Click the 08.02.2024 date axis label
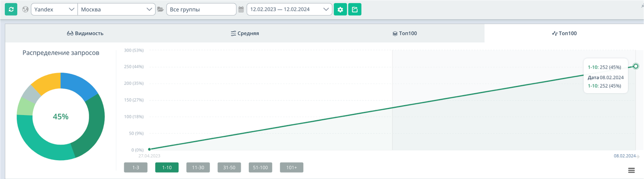Viewport: 644px width, 179px height. (x=624, y=156)
